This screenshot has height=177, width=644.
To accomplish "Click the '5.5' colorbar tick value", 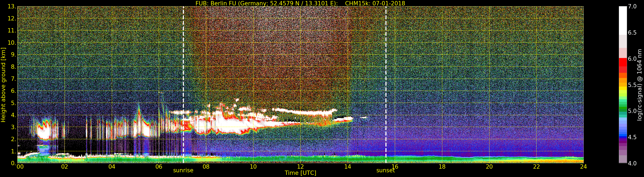I will tap(632, 85).
